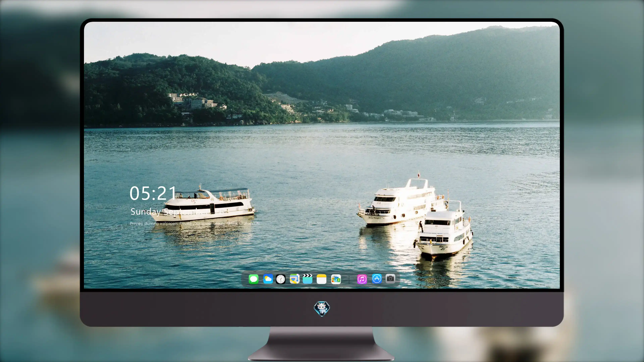Screen dimensions: 644x362
Task: Open the Maps icon in the dock
Action: [294, 279]
